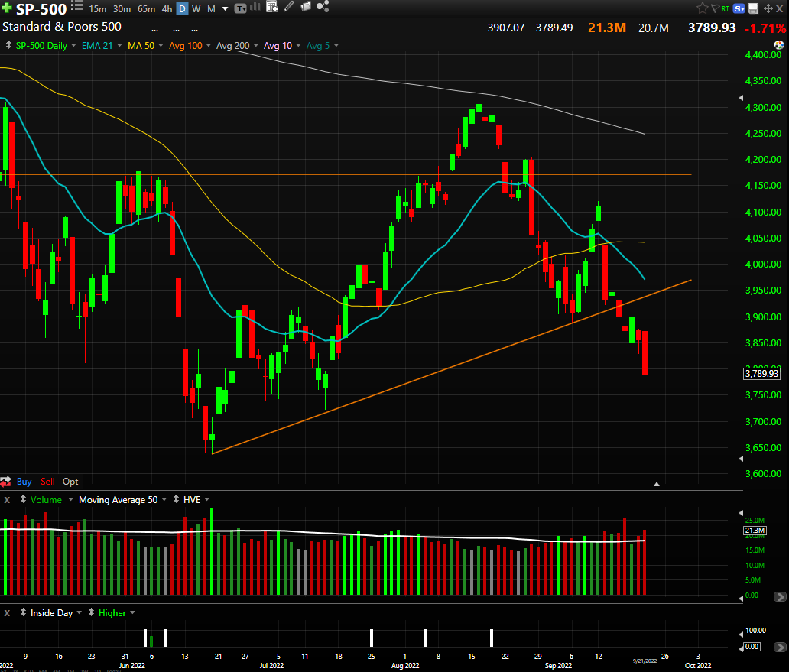The height and width of the screenshot is (672, 789).
Task: Open the Moving Average 50 dropdown
Action: tap(164, 499)
